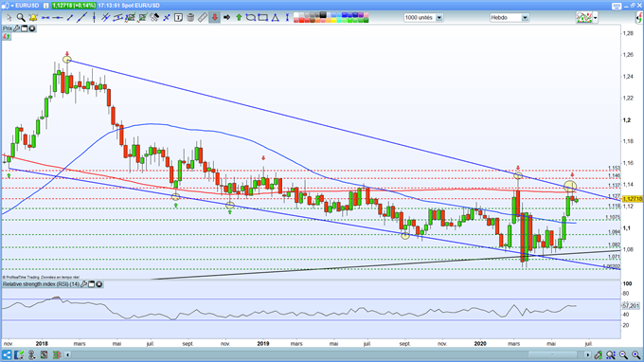
Task: Pick the vertical double-arrow measure tool
Action: point(287,18)
